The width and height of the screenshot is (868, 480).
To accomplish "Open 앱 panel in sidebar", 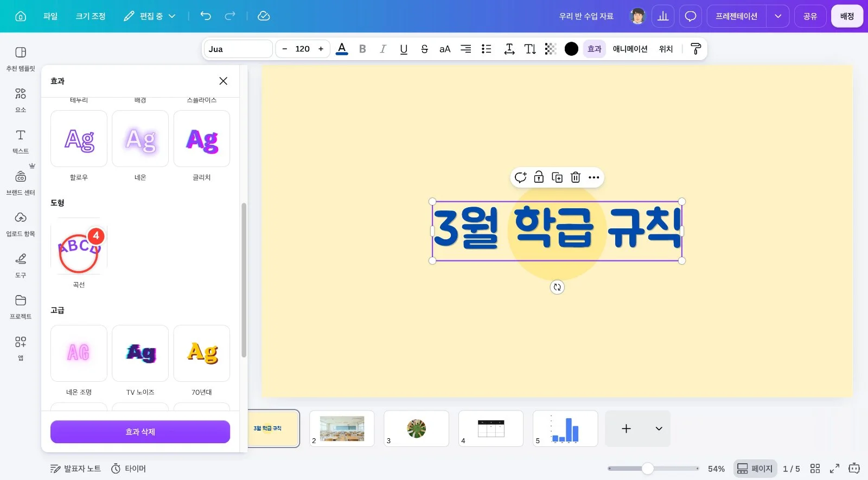I will coord(21,348).
